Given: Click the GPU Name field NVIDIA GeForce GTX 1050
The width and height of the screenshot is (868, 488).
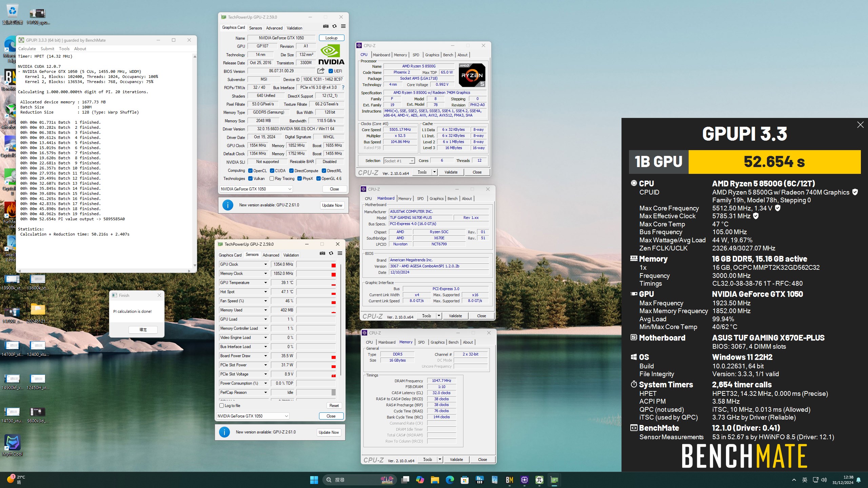Looking at the screenshot, I should tap(281, 38).
